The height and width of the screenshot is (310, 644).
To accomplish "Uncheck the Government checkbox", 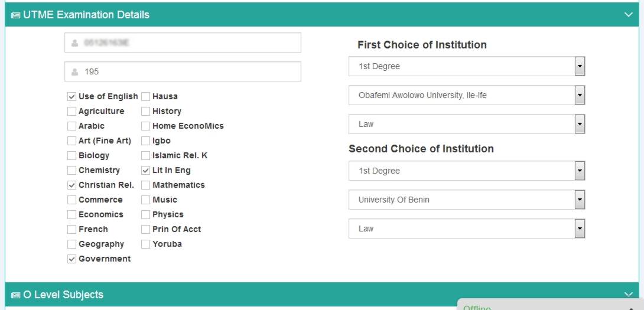I will [72, 259].
